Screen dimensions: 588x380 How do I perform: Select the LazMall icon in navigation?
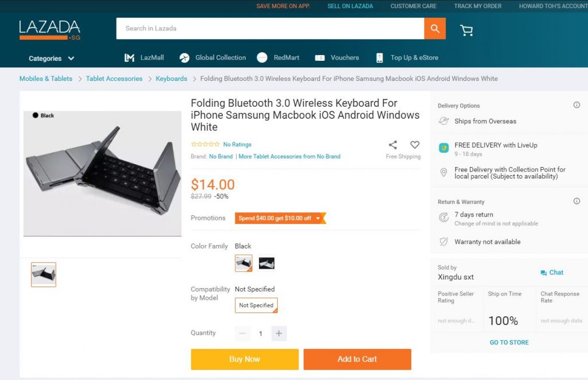[129, 57]
